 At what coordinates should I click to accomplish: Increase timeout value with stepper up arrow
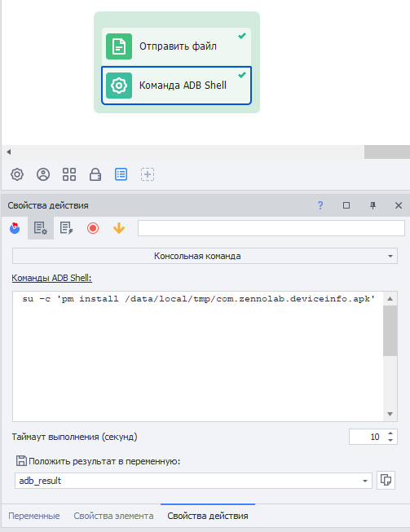(x=390, y=433)
